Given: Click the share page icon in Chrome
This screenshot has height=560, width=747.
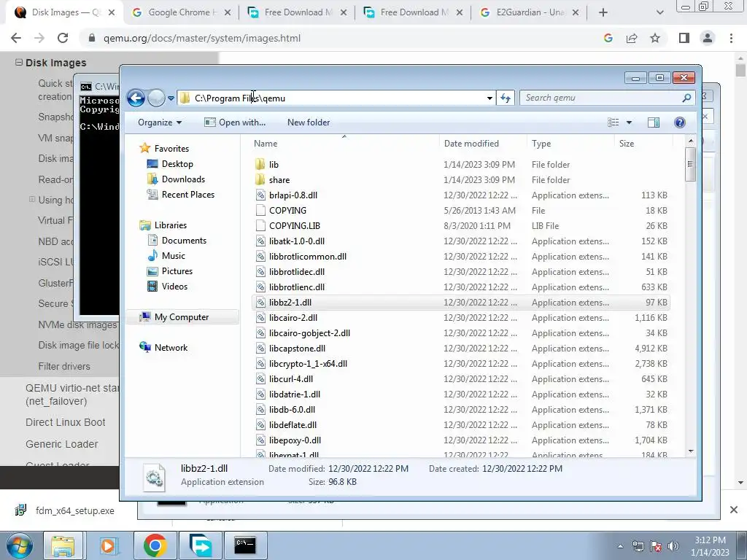Looking at the screenshot, I should point(632,38).
